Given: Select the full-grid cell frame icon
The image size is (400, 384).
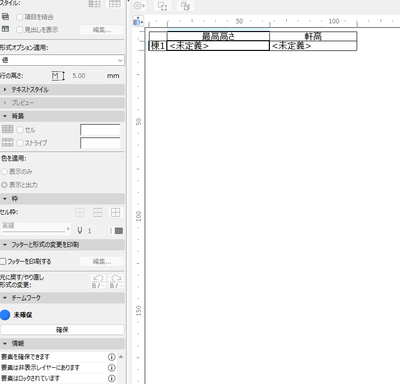Looking at the screenshot, I should coord(115,212).
